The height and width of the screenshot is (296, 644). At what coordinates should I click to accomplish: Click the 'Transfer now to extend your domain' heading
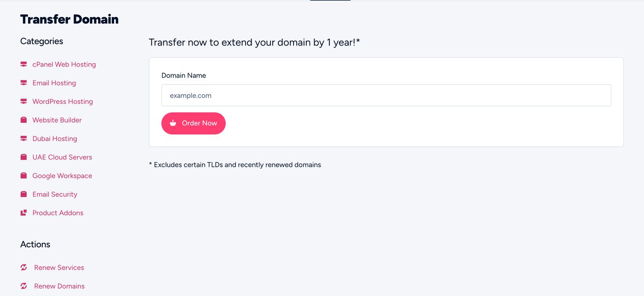(x=254, y=43)
